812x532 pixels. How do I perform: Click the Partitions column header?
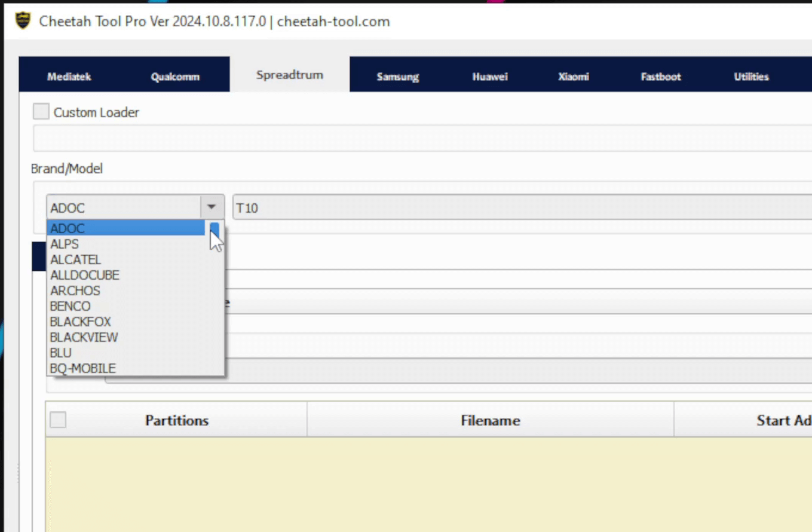pyautogui.click(x=177, y=420)
